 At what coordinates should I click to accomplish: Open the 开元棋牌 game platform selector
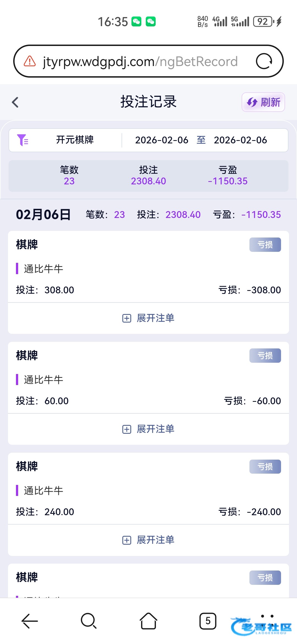tap(75, 140)
